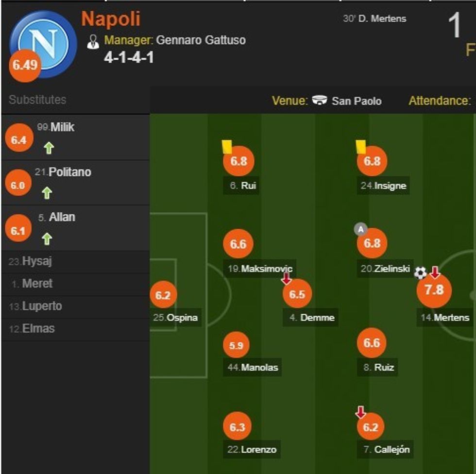Click the stadium icon next to San Paolo

tap(320, 101)
